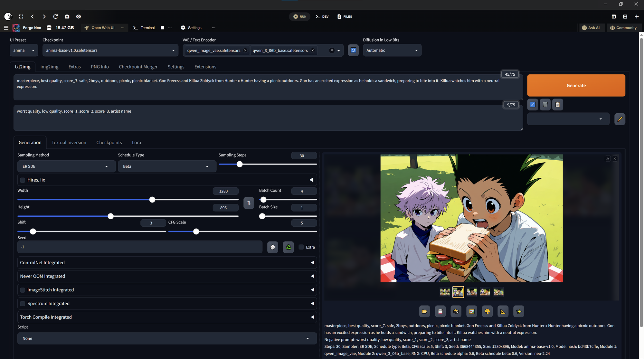644x359 pixels.
Task: Open the Sampling Method ER SDE dropdown
Action: coord(66,166)
